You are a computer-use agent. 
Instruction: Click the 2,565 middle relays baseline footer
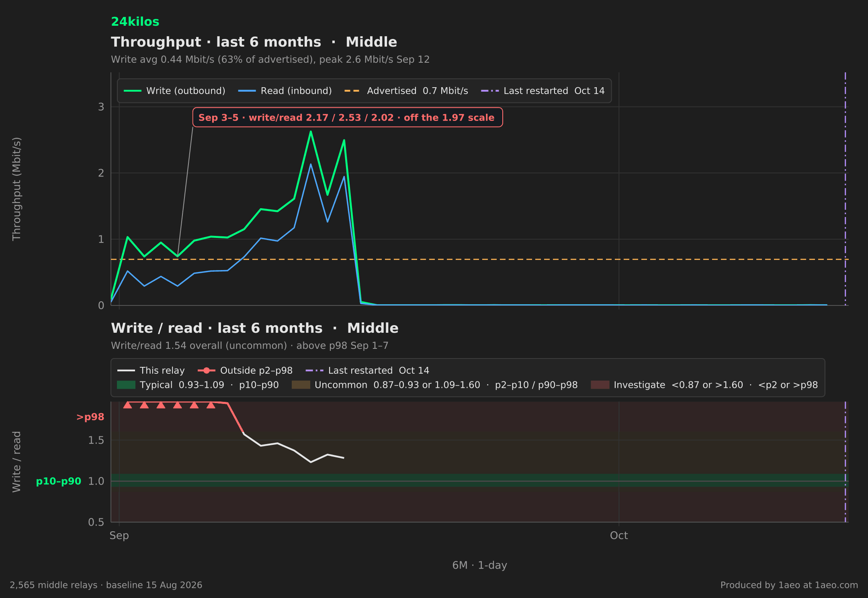coord(106,585)
